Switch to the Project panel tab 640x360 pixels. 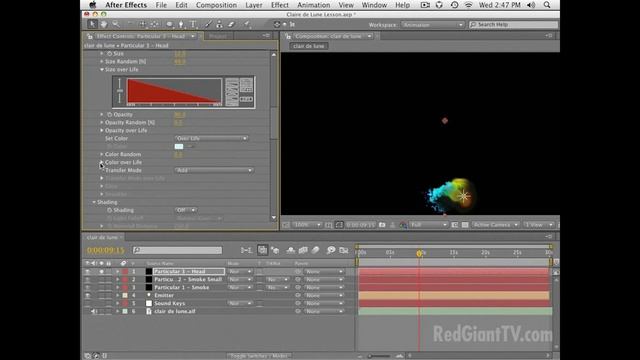click(218, 36)
